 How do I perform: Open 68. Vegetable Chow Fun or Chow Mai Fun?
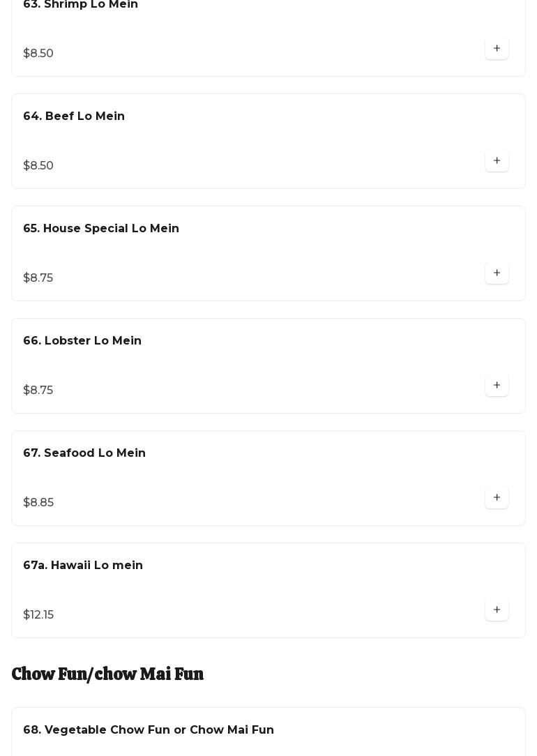click(x=149, y=730)
